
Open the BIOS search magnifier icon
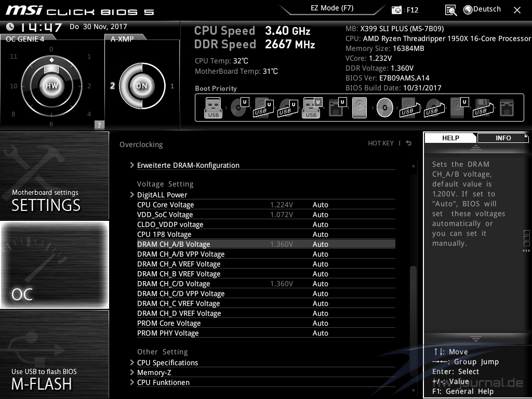click(450, 10)
